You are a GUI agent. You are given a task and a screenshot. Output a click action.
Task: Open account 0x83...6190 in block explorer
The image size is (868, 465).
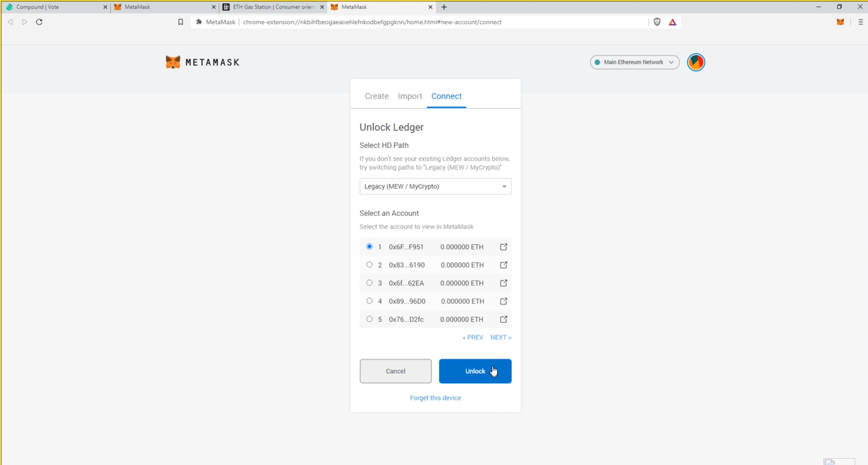coord(503,265)
